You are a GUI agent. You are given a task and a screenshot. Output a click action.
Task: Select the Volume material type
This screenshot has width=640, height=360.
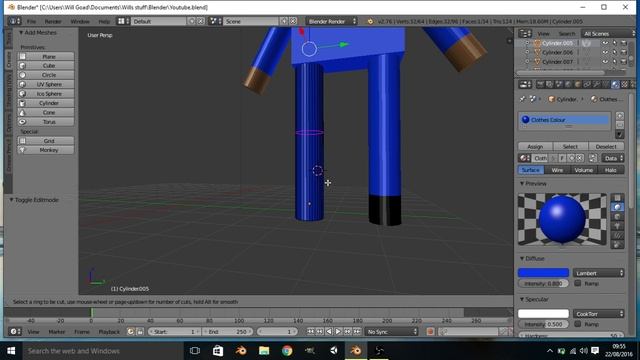[x=584, y=170]
